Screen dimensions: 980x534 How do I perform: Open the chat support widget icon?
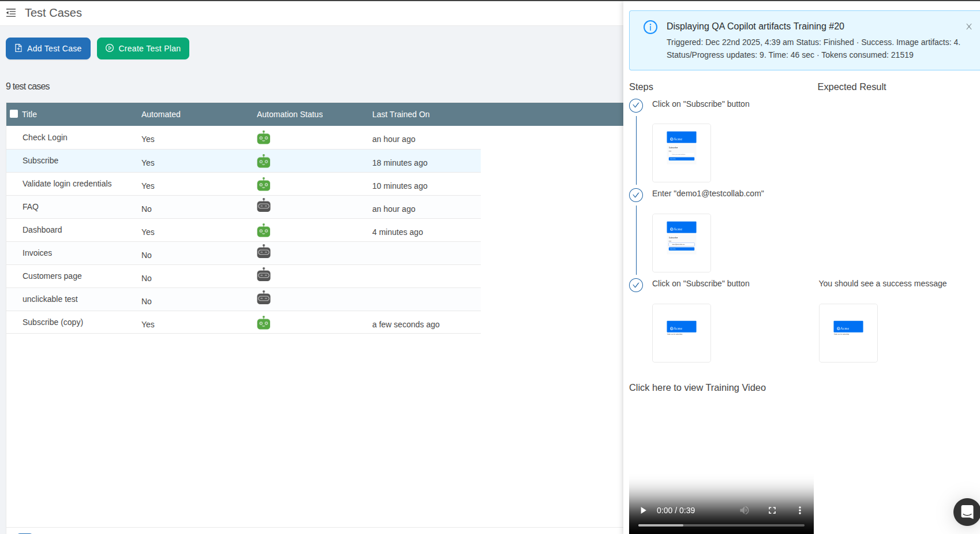point(967,511)
